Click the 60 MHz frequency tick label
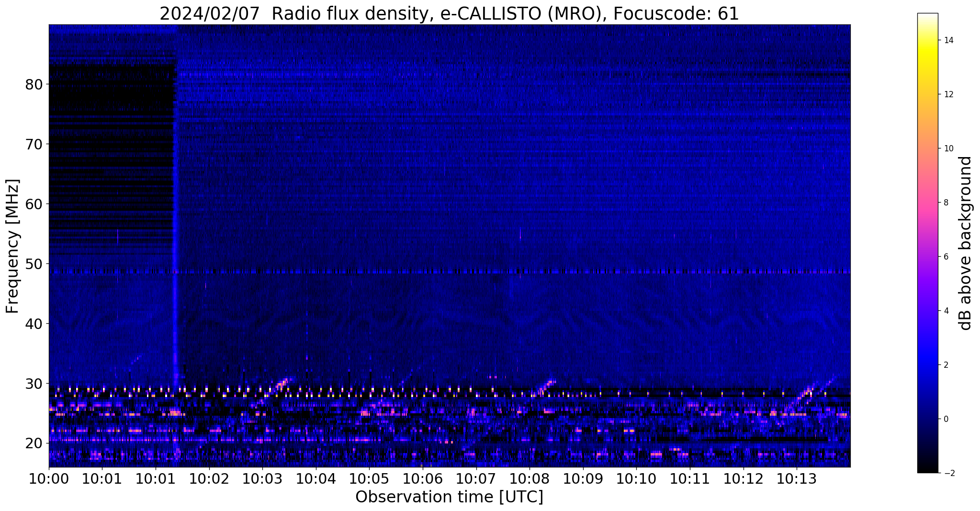 click(34, 204)
